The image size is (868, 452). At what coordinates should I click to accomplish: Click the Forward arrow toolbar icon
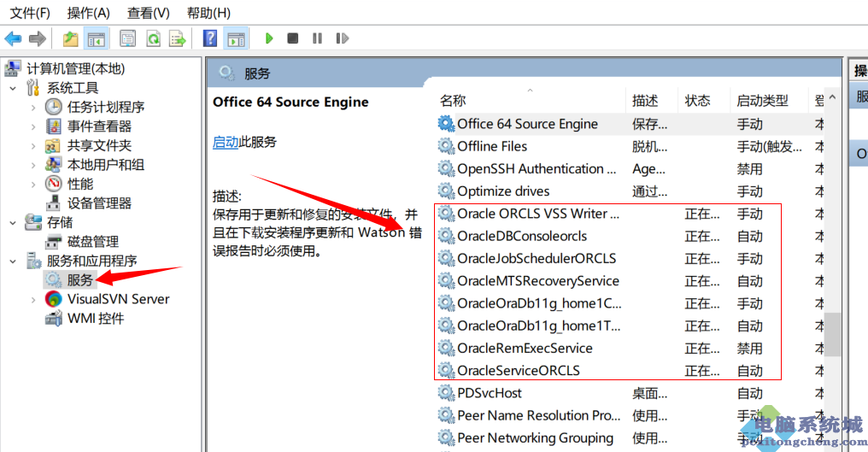point(37,38)
